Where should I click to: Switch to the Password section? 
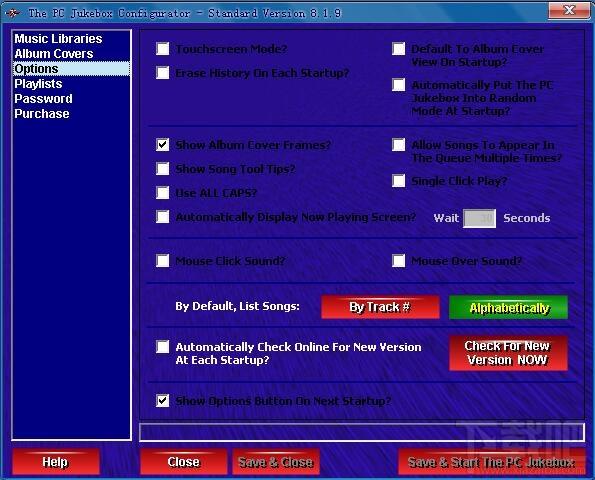[x=71, y=99]
